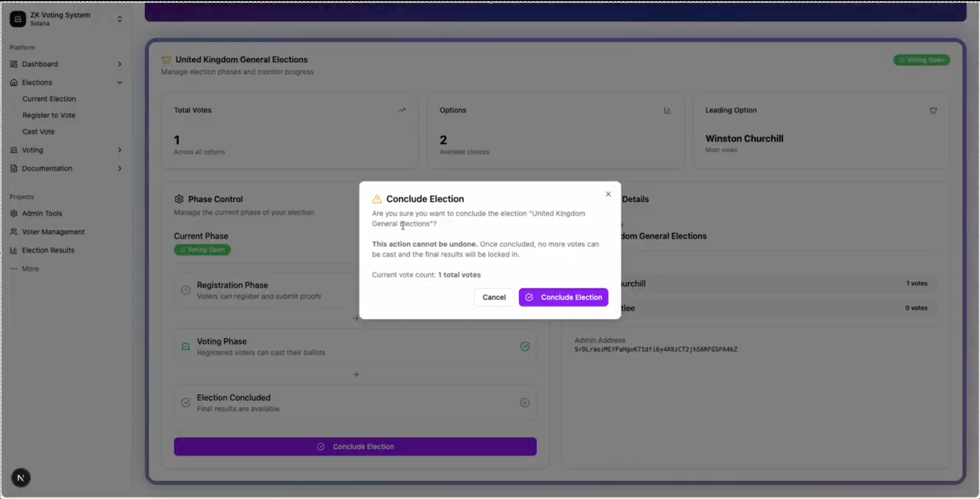Open Current Election in sidebar

(x=49, y=99)
